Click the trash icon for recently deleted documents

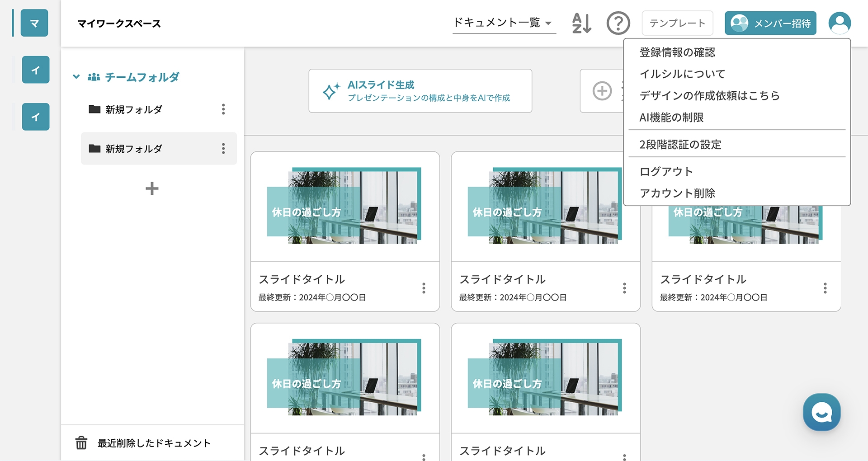(x=81, y=443)
